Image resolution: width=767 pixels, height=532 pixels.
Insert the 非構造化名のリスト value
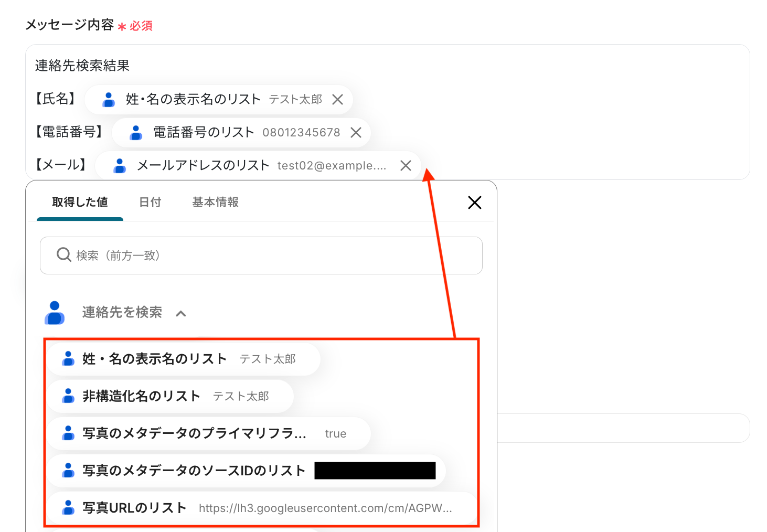171,396
